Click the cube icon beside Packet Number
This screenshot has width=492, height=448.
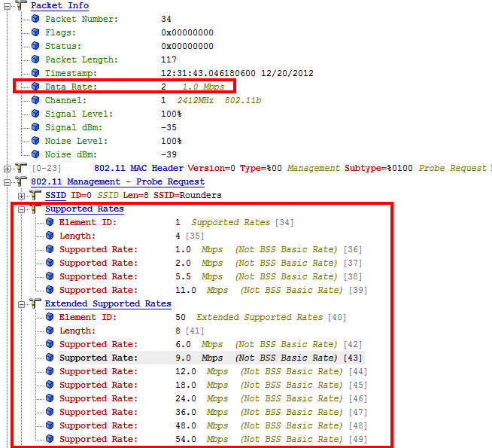coord(35,19)
